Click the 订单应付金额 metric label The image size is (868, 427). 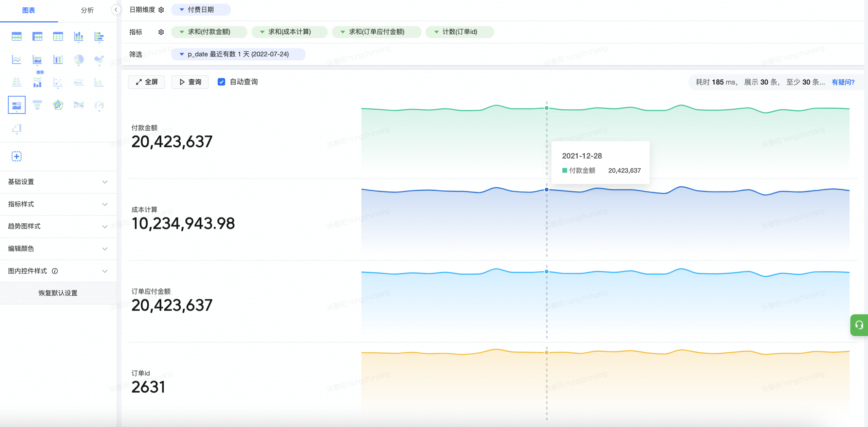pos(151,292)
